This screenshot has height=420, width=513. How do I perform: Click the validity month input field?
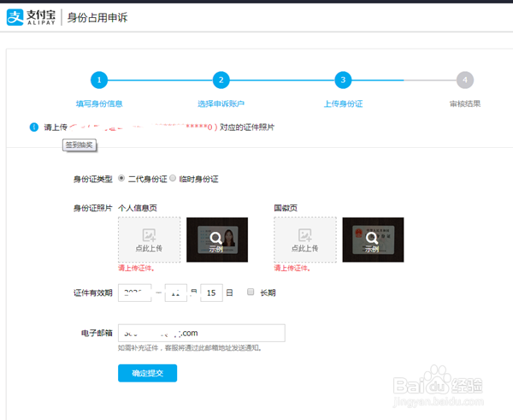pos(176,293)
